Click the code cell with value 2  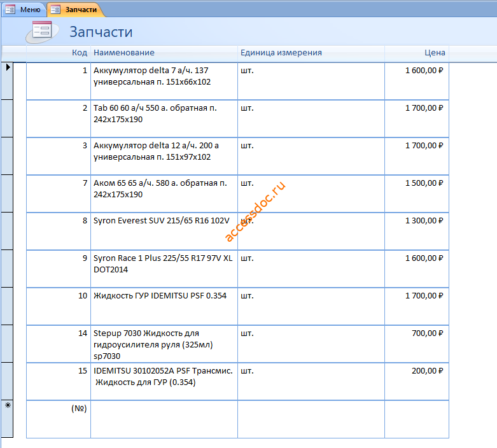tap(59, 118)
